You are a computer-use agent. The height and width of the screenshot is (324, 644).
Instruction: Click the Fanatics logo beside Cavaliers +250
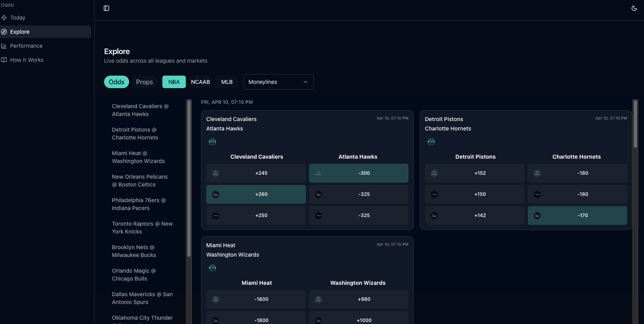pos(216,215)
